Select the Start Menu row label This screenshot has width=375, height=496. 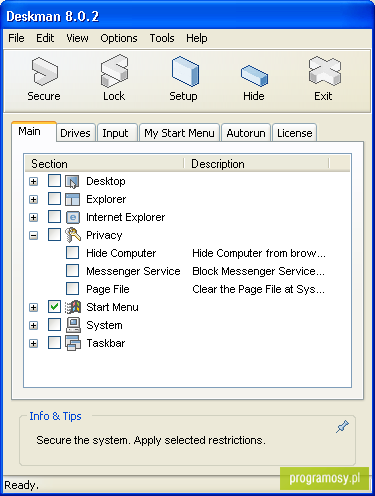[x=112, y=307]
